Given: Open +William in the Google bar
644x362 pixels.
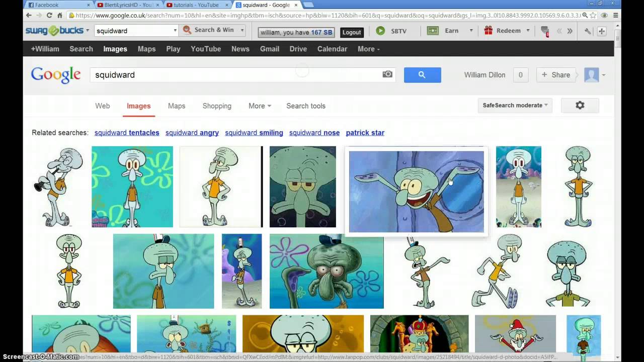Looking at the screenshot, I should [45, 49].
